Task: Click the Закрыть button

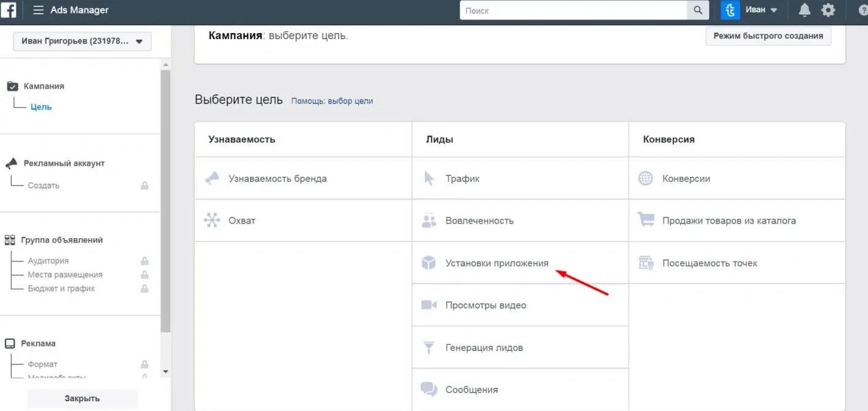Action: click(x=82, y=398)
